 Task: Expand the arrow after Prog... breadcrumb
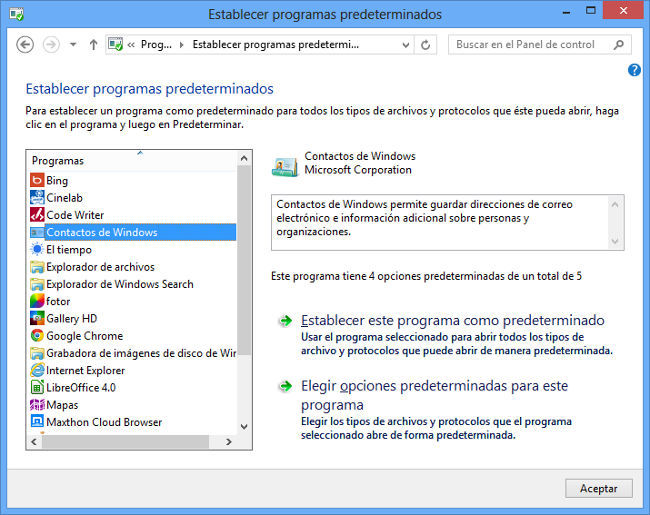coord(182,45)
